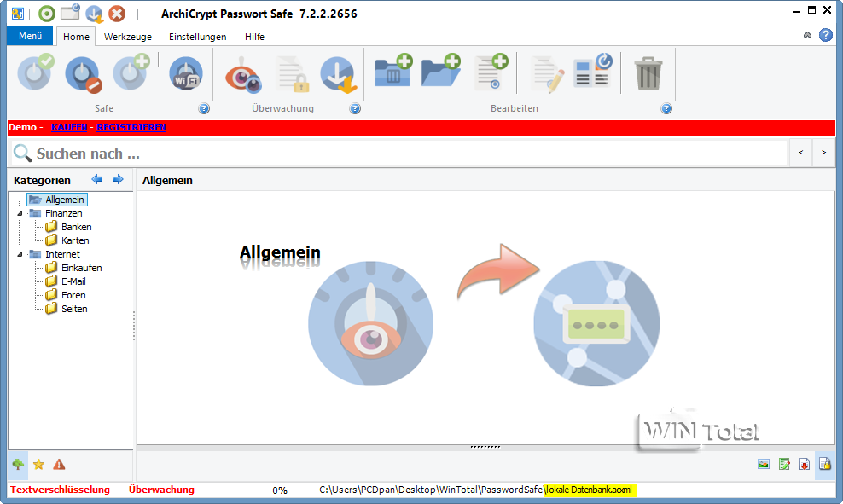Select the Banken folder
Image resolution: width=843 pixels, height=504 pixels.
click(x=76, y=227)
